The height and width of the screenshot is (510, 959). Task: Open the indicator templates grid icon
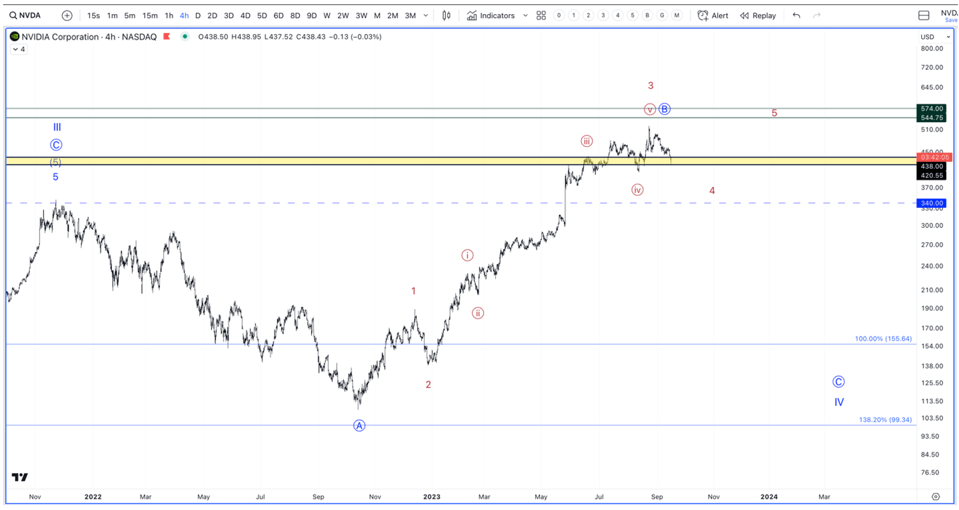[x=541, y=15]
